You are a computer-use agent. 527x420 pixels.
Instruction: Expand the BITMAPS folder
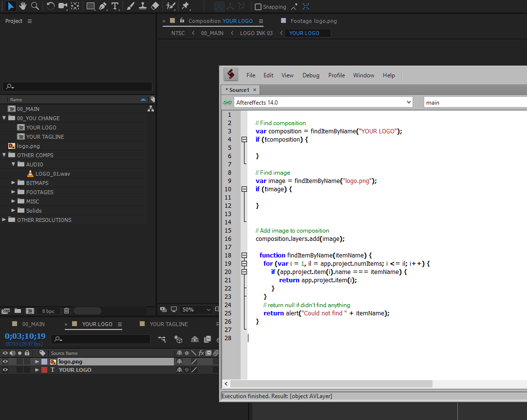tap(14, 183)
